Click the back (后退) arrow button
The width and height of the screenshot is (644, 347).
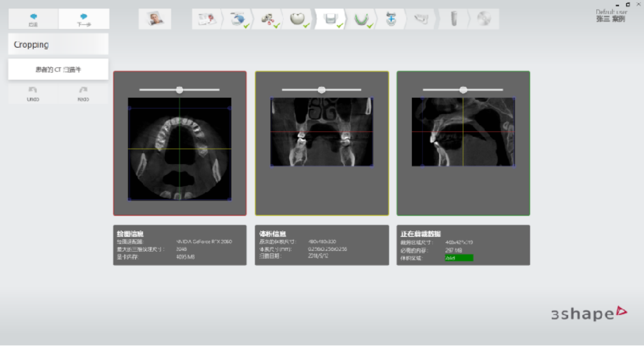coord(33,19)
